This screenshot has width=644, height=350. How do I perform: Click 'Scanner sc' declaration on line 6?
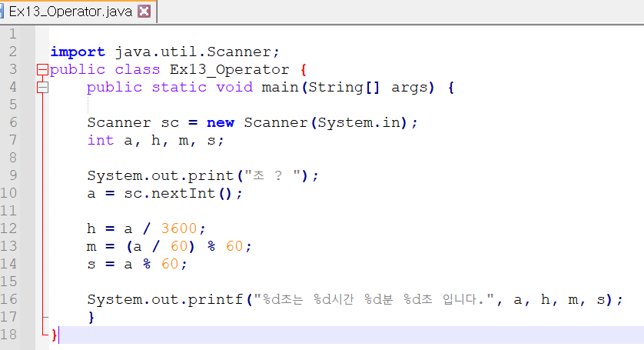[x=133, y=122]
